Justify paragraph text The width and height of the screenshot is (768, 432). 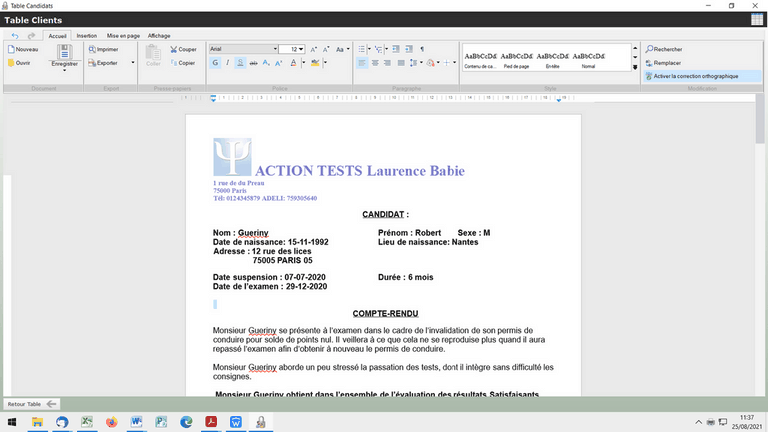point(401,63)
